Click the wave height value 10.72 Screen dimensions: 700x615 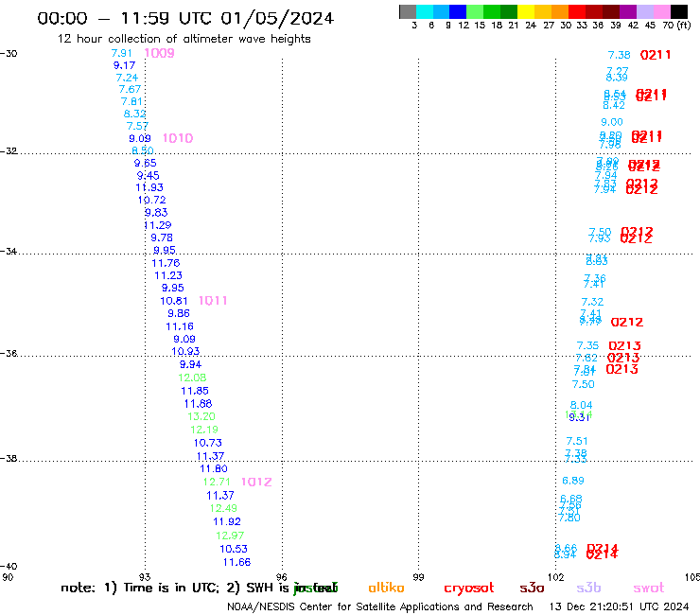click(x=151, y=200)
